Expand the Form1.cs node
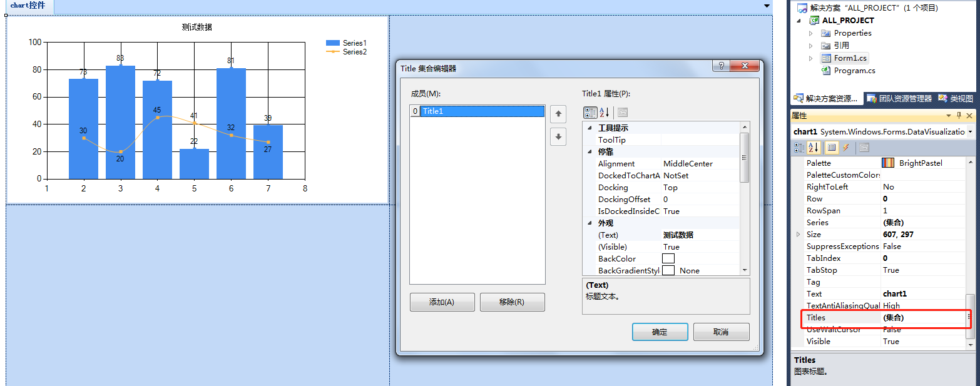The height and width of the screenshot is (386, 980). coord(811,58)
